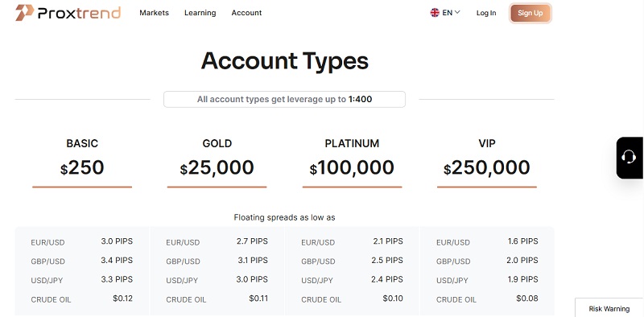Click the EUR/USD label in the Basic column
This screenshot has height=317, width=644.
point(47,242)
